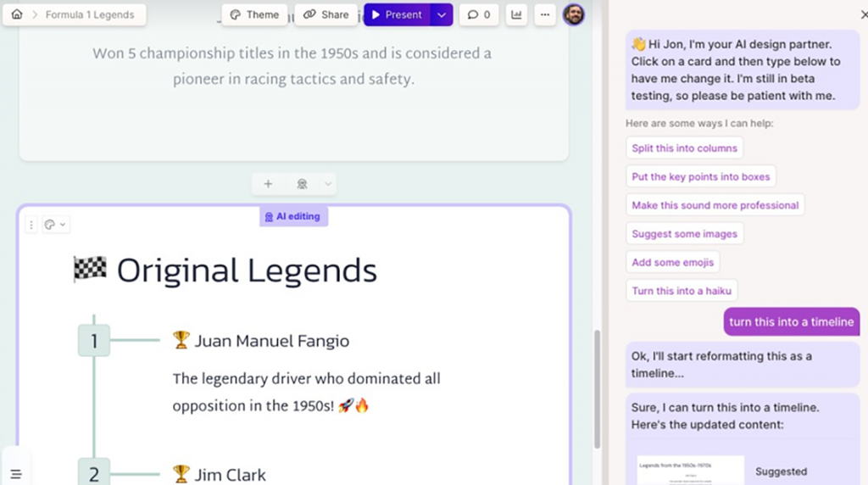Select timeline marker number 2
This screenshot has width=868, height=485.
tap(93, 473)
